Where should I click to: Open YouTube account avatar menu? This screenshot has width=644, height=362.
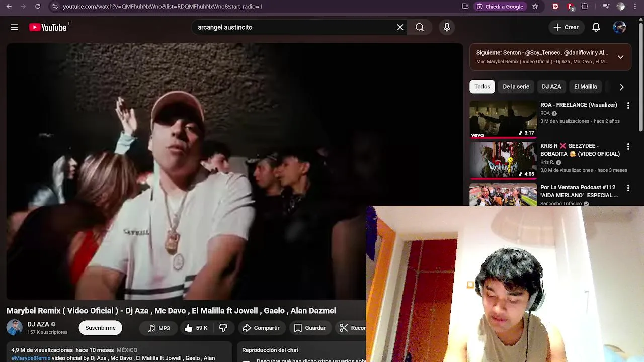[619, 27]
